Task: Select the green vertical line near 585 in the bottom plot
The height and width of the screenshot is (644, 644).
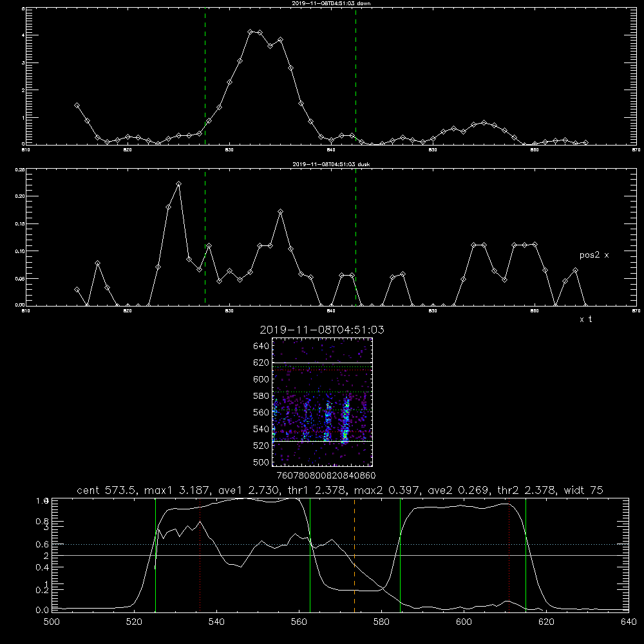Action: click(401, 555)
